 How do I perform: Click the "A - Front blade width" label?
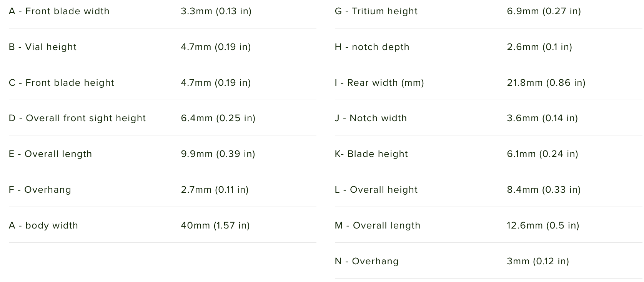(x=59, y=11)
